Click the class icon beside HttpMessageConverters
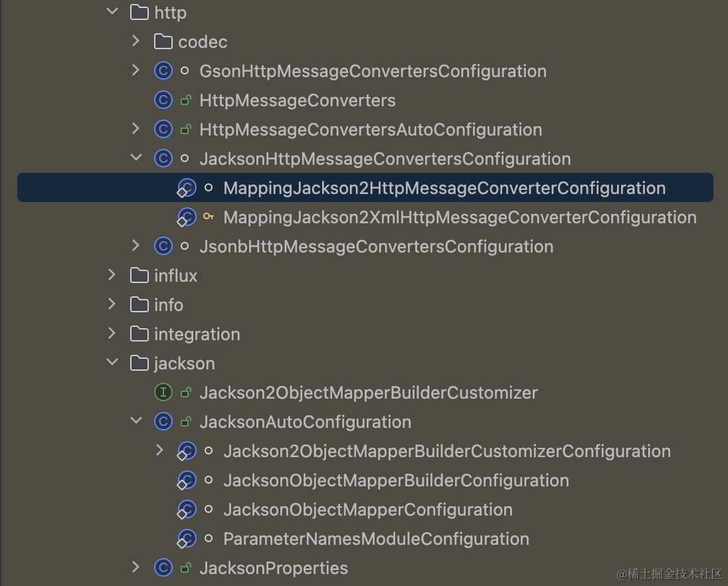Image resolution: width=728 pixels, height=586 pixels. 163,100
